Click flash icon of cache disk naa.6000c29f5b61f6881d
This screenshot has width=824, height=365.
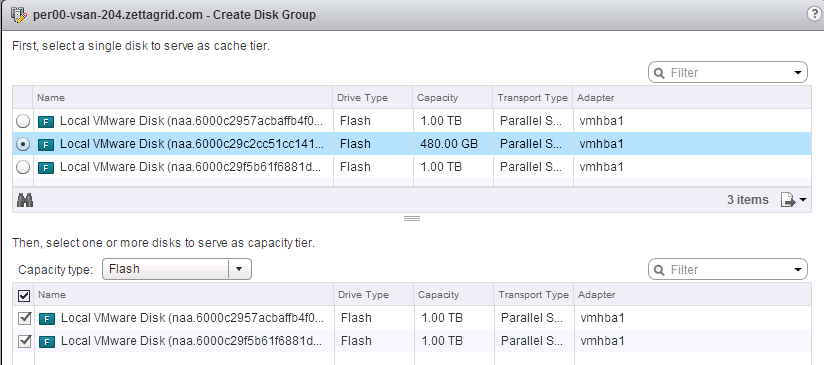[x=47, y=168]
